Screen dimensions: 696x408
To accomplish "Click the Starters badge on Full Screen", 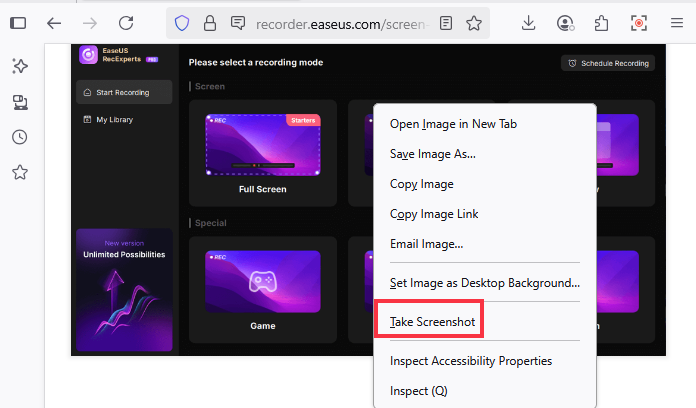I will pos(303,120).
